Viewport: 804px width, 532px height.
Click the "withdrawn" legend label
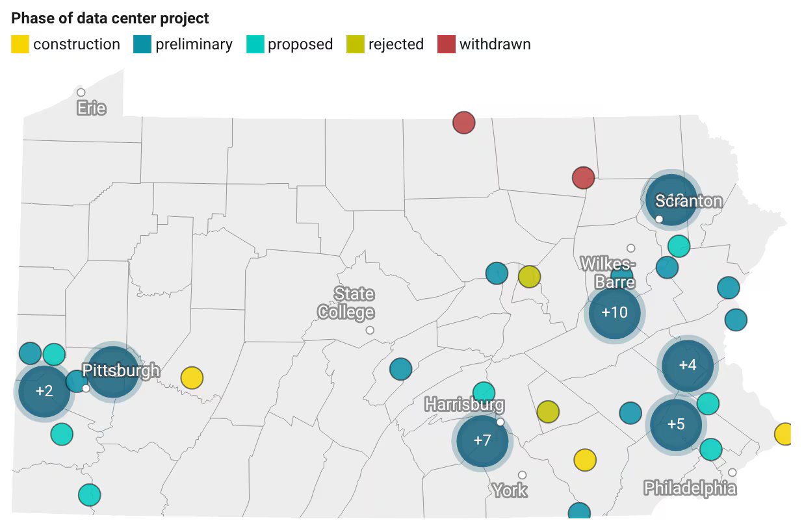(x=495, y=44)
